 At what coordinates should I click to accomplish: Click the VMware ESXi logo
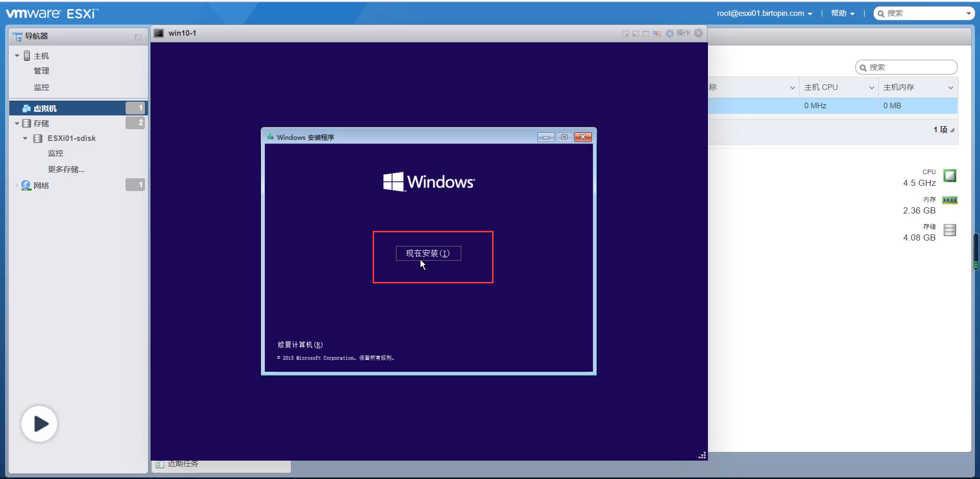(52, 14)
